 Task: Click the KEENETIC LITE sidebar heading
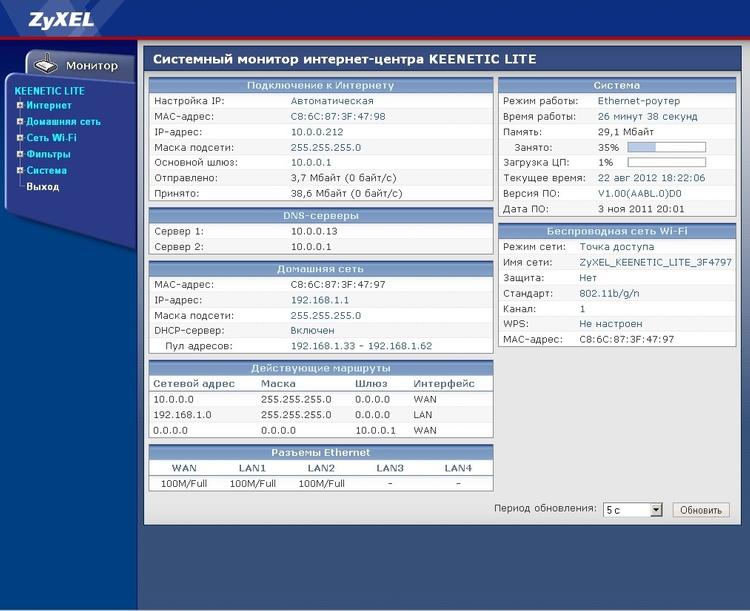[x=49, y=90]
